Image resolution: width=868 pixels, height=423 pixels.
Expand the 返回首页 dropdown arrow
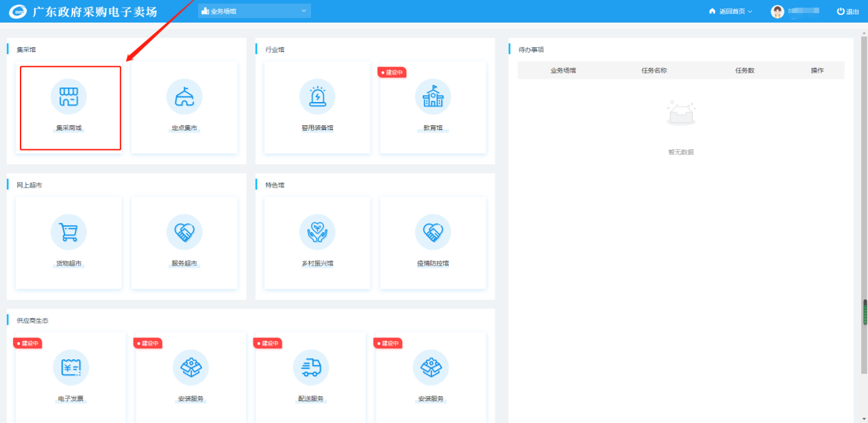tap(749, 12)
